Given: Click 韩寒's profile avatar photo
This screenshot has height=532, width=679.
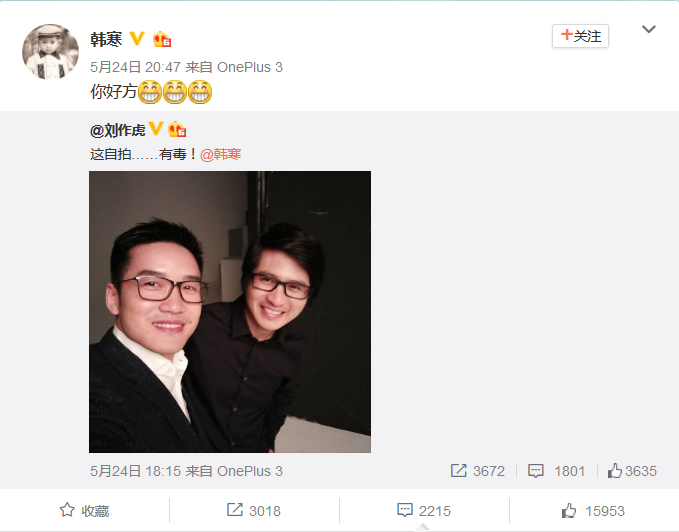Looking at the screenshot, I should [x=50, y=52].
